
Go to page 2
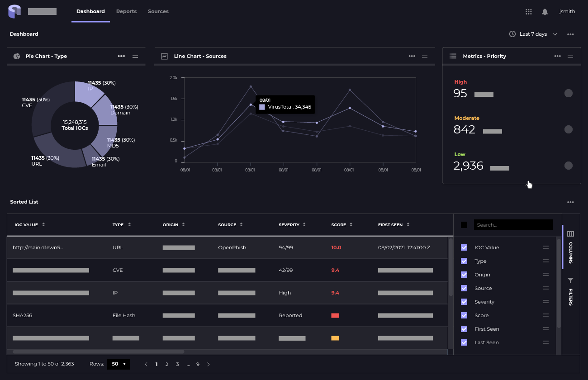click(167, 364)
